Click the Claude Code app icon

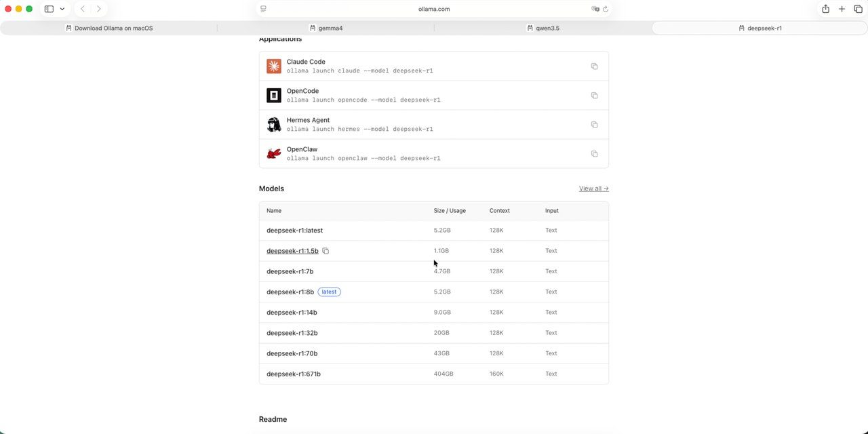point(274,66)
